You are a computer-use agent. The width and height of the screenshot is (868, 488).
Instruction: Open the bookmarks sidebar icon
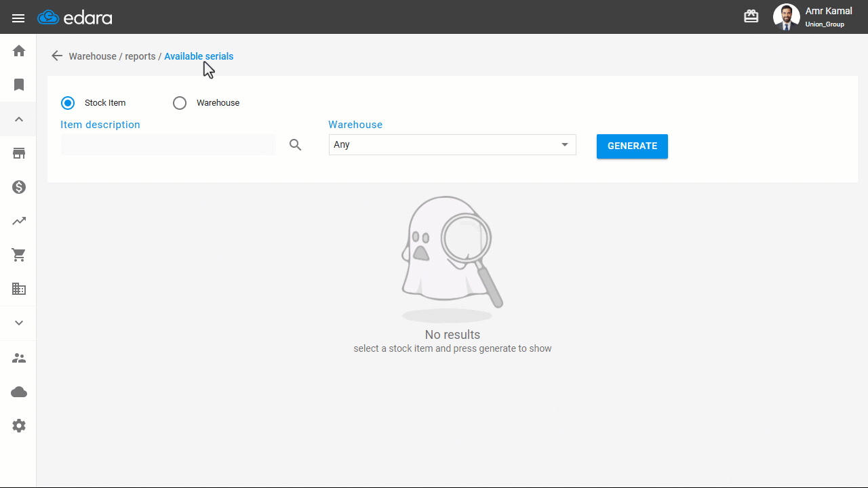19,85
